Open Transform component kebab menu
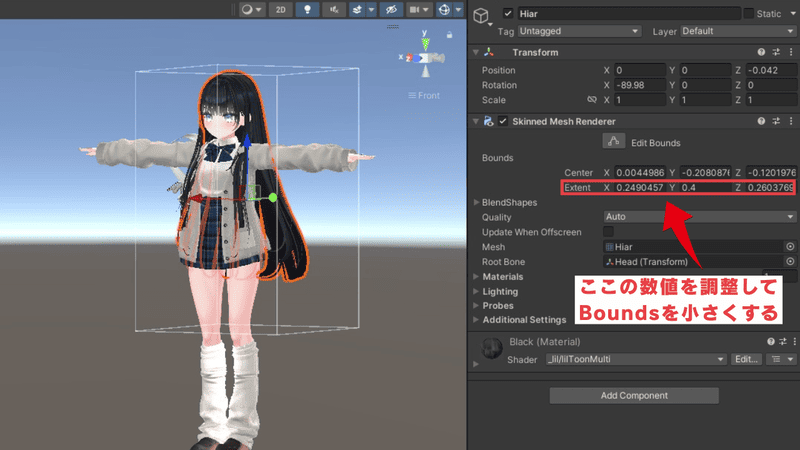The image size is (800, 450). click(x=790, y=52)
